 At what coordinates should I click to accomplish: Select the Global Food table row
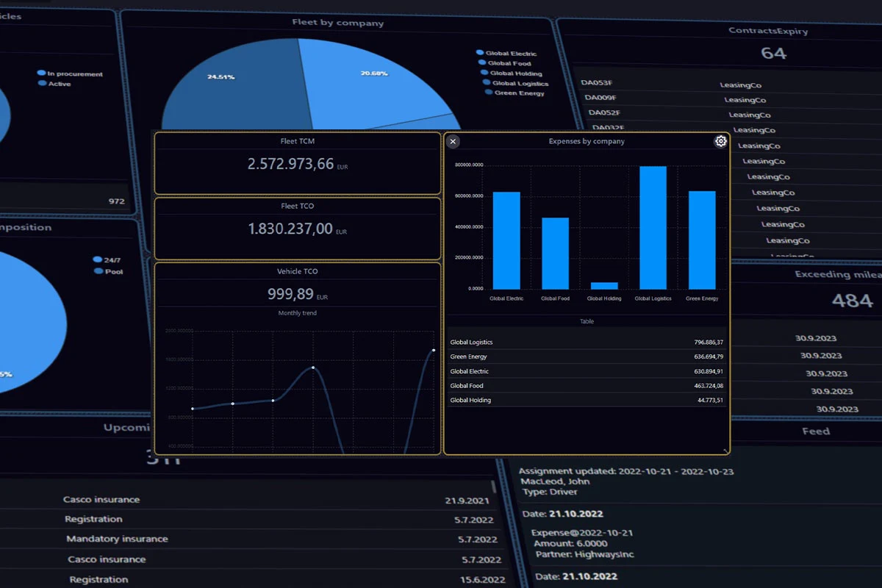[587, 385]
